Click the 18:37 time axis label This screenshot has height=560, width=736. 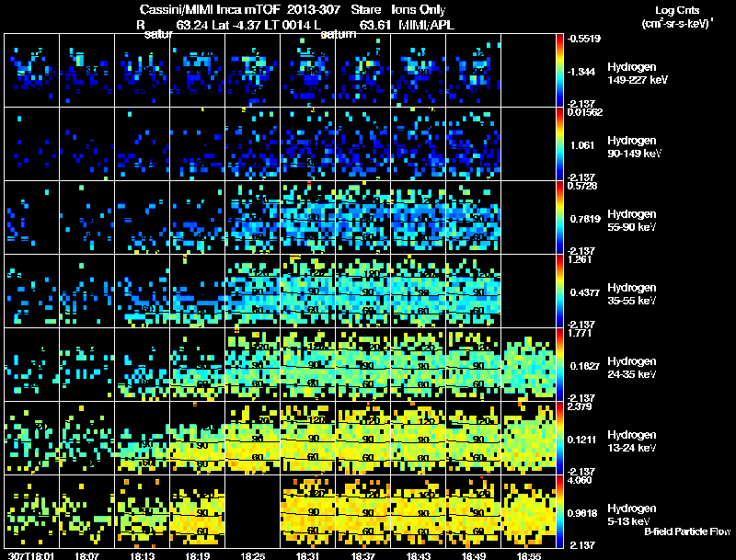(362, 556)
